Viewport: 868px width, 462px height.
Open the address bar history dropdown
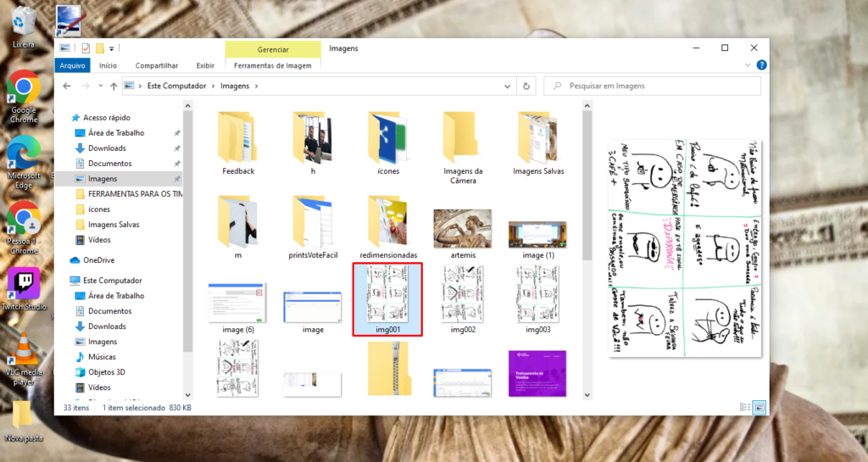tap(507, 86)
